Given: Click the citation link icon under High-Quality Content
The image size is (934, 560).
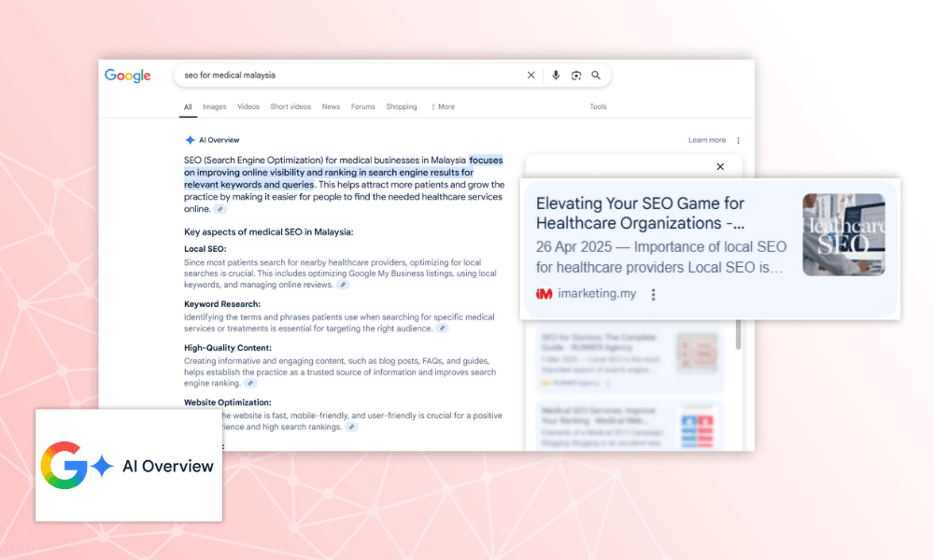Looking at the screenshot, I should [x=250, y=383].
